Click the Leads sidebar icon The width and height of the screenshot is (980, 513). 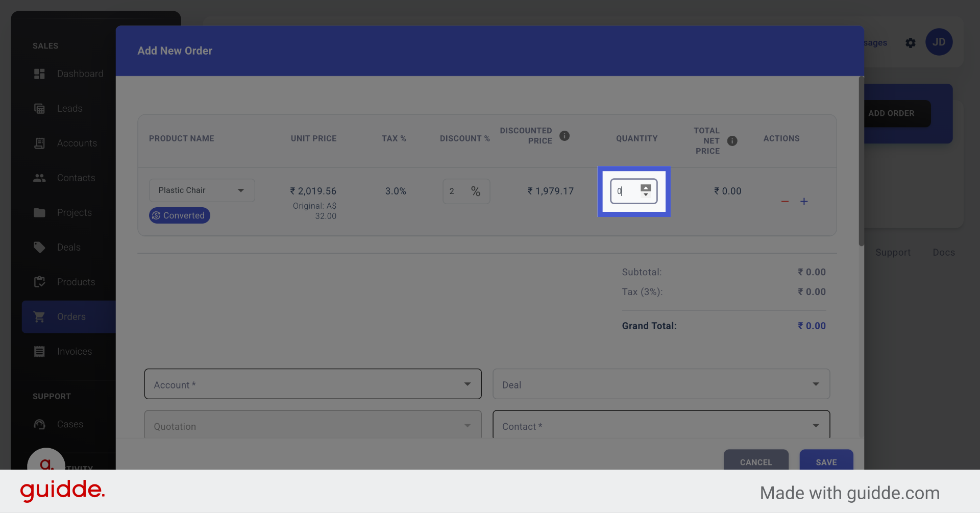point(39,109)
